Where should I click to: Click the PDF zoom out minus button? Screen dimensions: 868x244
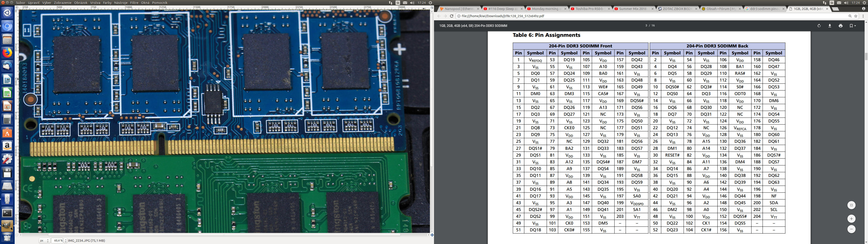(x=851, y=229)
